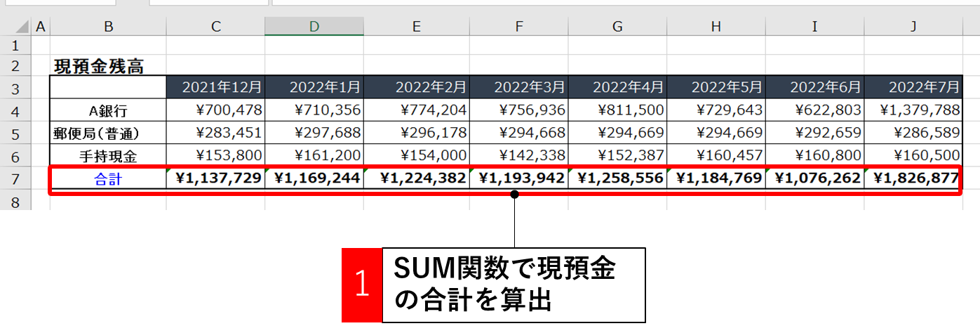Select row 6 header

(x=15, y=155)
